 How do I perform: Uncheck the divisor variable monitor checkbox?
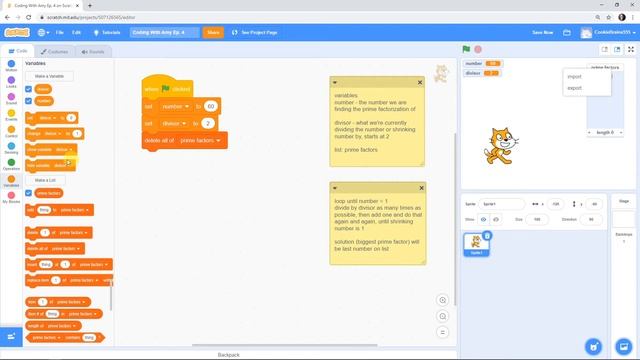point(29,89)
